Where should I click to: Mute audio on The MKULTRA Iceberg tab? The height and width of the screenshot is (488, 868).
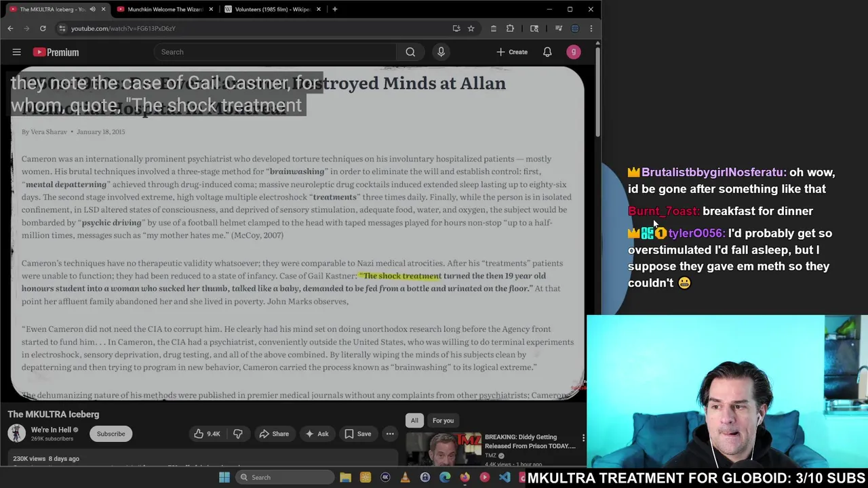click(92, 9)
